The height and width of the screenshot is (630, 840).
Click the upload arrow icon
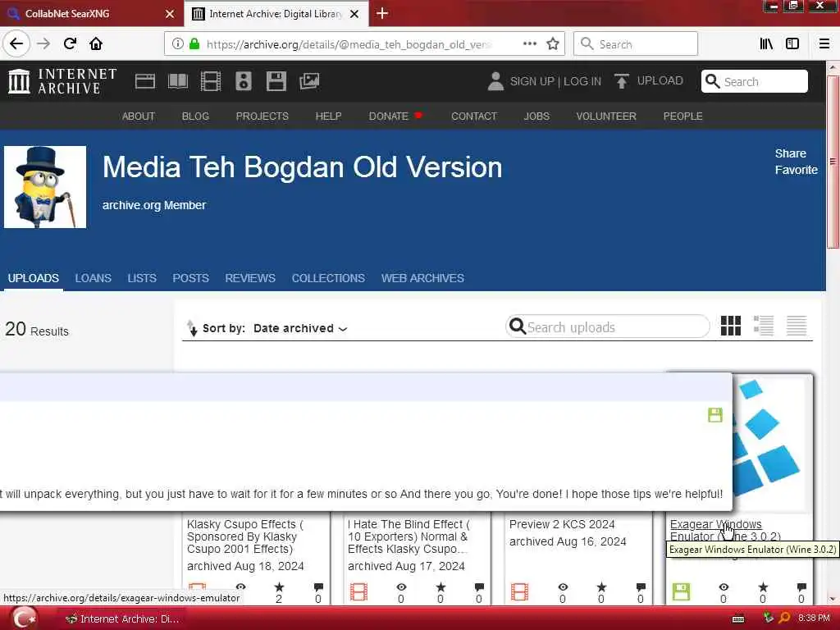622,81
